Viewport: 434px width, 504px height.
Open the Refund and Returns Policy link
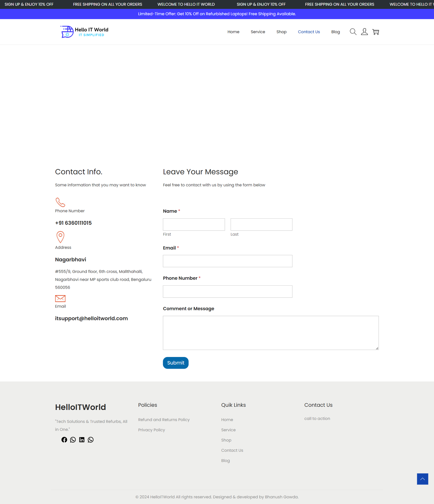tap(164, 420)
